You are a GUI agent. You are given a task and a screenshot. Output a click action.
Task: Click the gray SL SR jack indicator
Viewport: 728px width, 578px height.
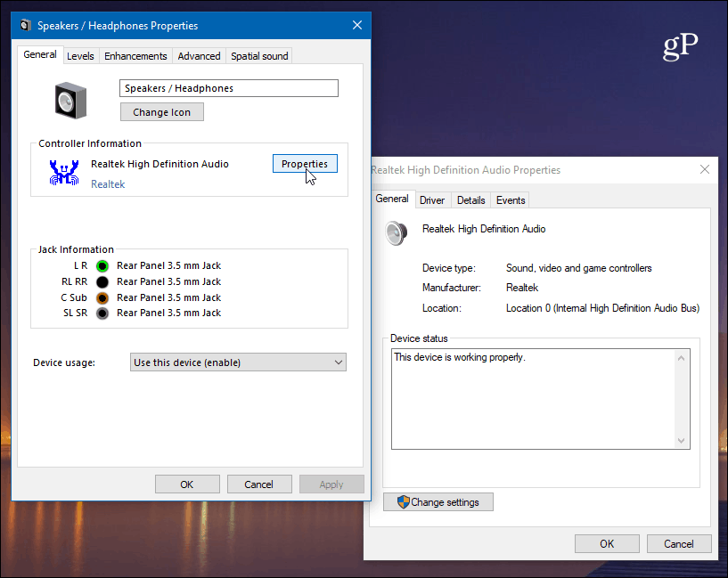(x=102, y=313)
